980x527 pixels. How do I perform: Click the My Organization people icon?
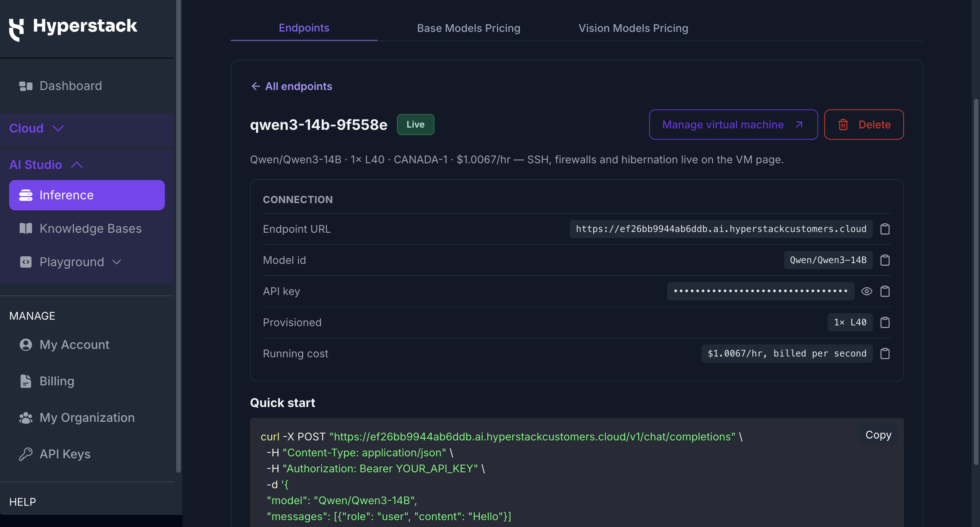click(x=26, y=418)
